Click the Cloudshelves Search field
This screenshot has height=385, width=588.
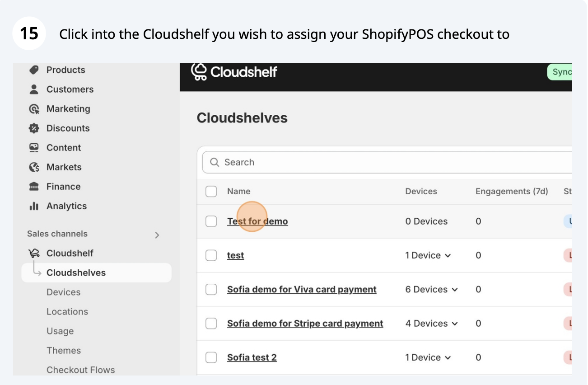[x=393, y=162]
